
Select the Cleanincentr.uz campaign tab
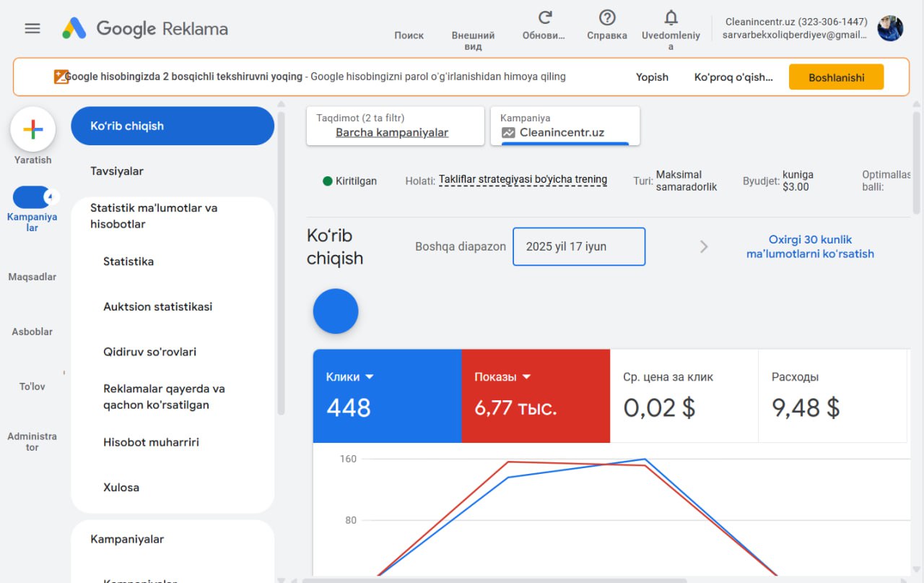(x=565, y=126)
